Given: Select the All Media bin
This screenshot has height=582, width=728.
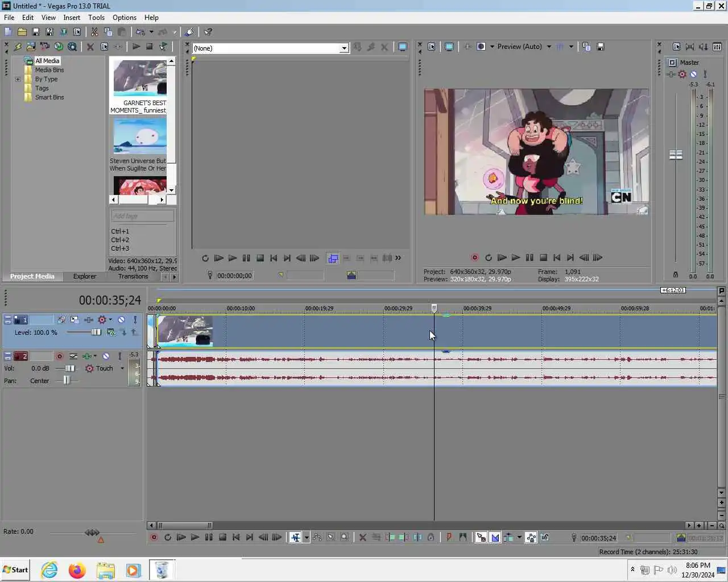Looking at the screenshot, I should click(47, 61).
